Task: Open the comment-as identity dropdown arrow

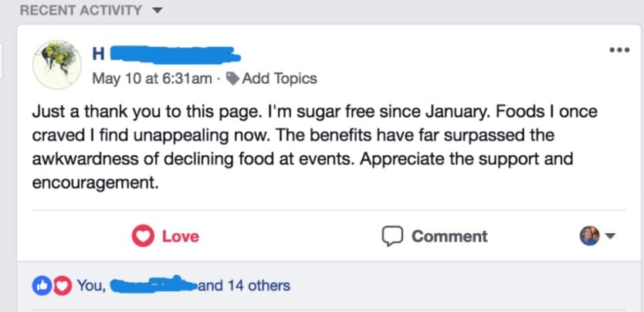Action: point(610,236)
